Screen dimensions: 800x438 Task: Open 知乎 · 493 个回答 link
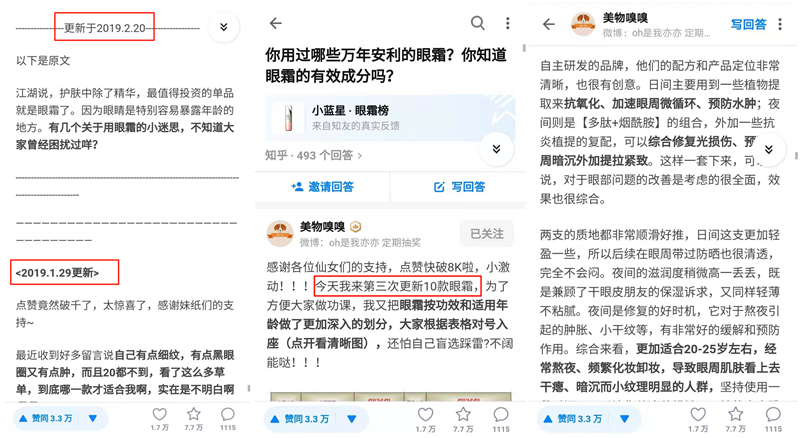coord(313,155)
